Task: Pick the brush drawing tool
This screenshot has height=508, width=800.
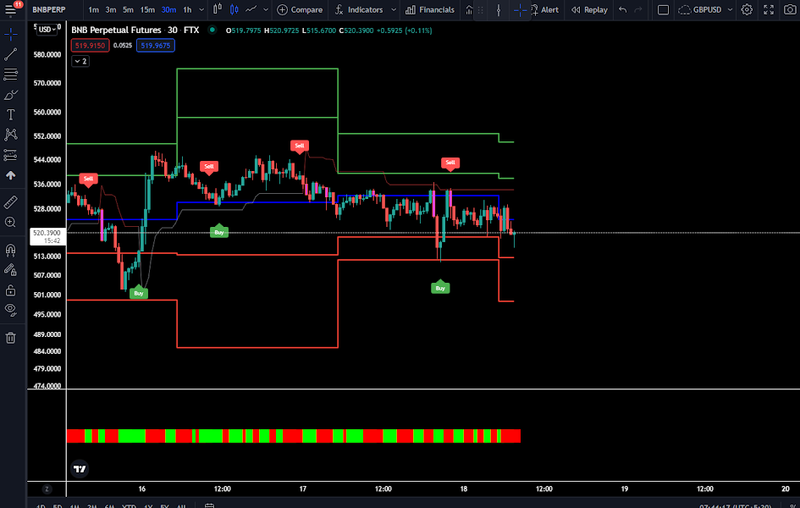Action: tap(11, 95)
